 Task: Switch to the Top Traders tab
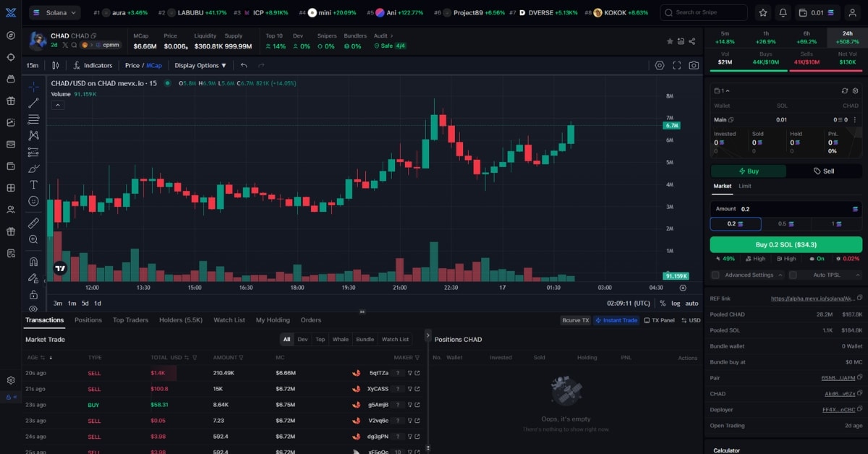[130, 320]
